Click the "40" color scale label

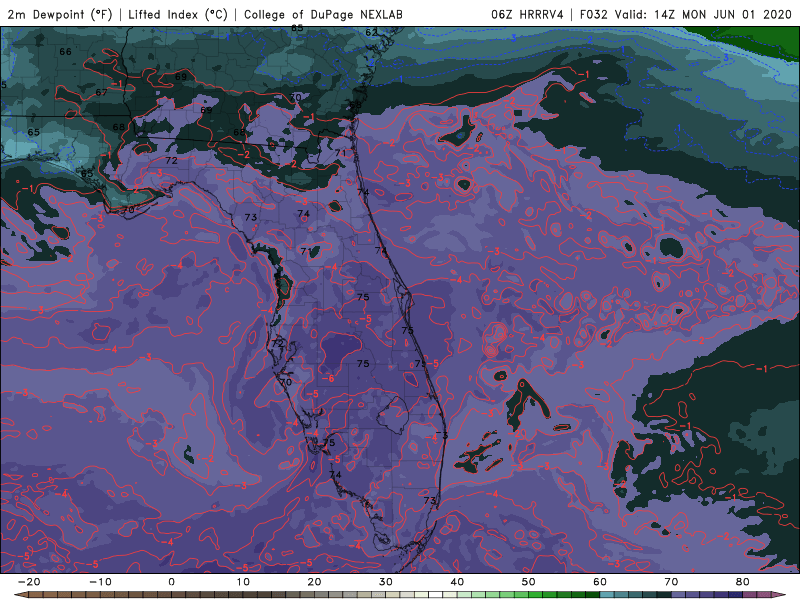(x=457, y=582)
